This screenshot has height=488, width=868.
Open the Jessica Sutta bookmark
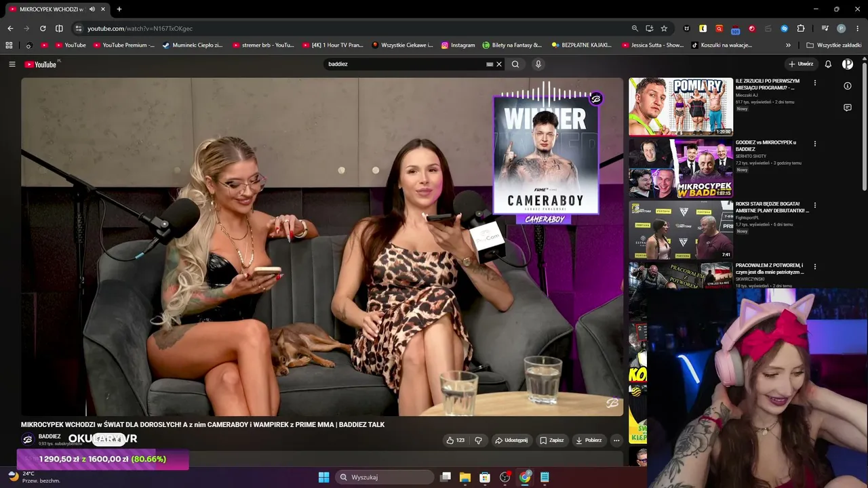(652, 45)
